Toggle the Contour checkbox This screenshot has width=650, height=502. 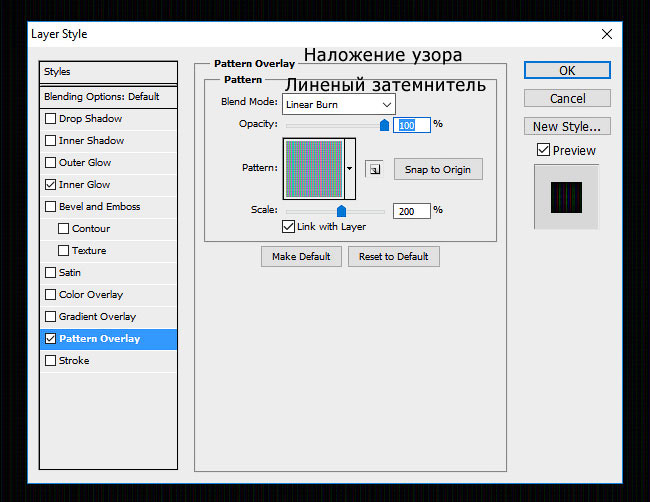63,228
